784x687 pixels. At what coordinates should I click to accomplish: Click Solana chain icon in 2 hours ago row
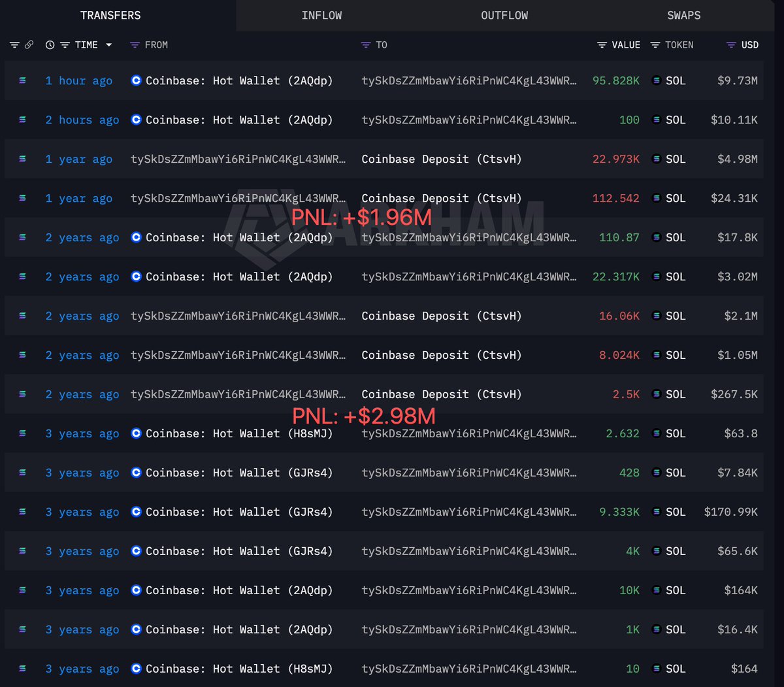[x=22, y=120]
